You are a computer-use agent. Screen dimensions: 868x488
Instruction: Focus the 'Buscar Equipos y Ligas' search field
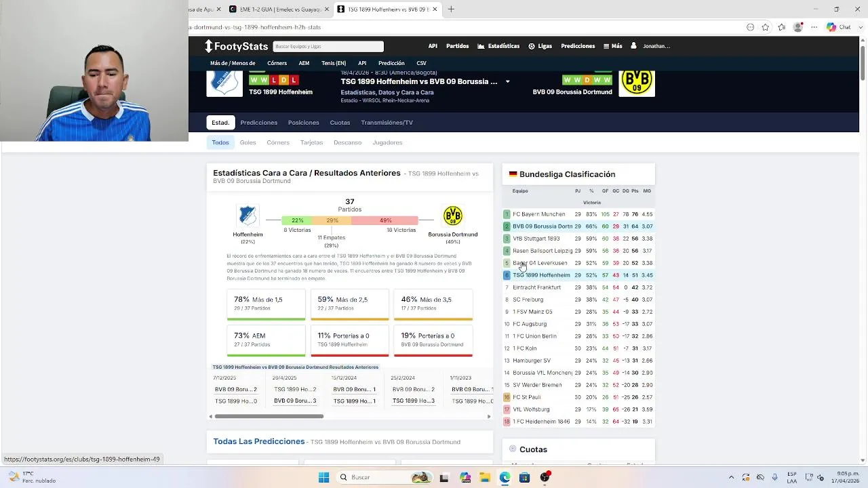(328, 46)
